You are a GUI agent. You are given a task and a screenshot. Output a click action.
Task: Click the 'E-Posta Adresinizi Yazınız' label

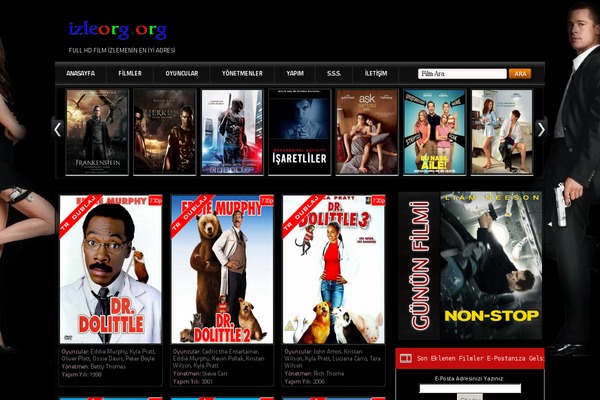(470, 379)
